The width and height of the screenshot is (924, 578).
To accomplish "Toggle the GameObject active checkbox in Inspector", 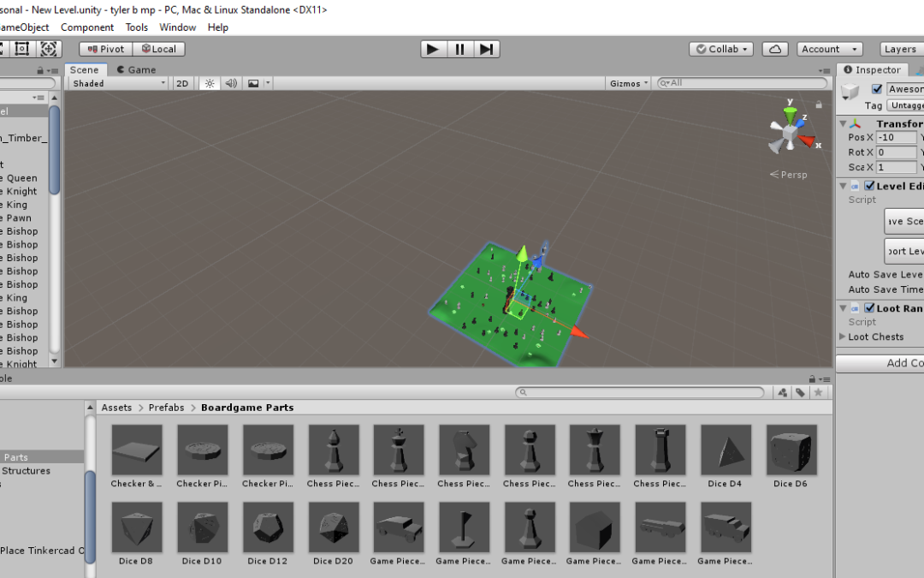I will click(x=877, y=89).
